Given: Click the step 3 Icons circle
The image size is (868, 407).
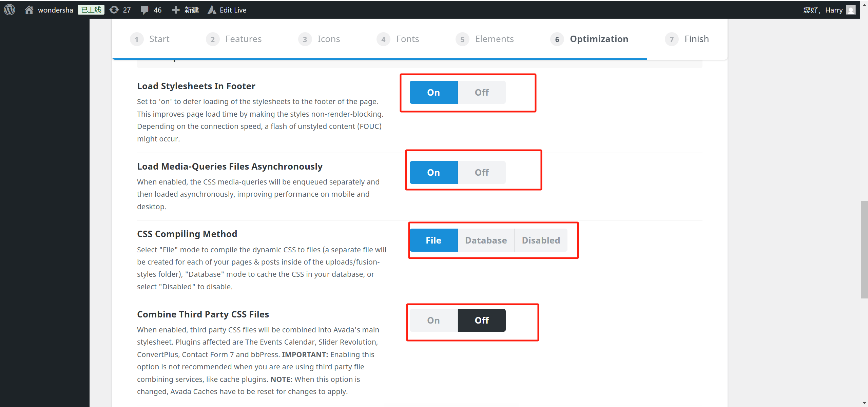Looking at the screenshot, I should coord(305,39).
